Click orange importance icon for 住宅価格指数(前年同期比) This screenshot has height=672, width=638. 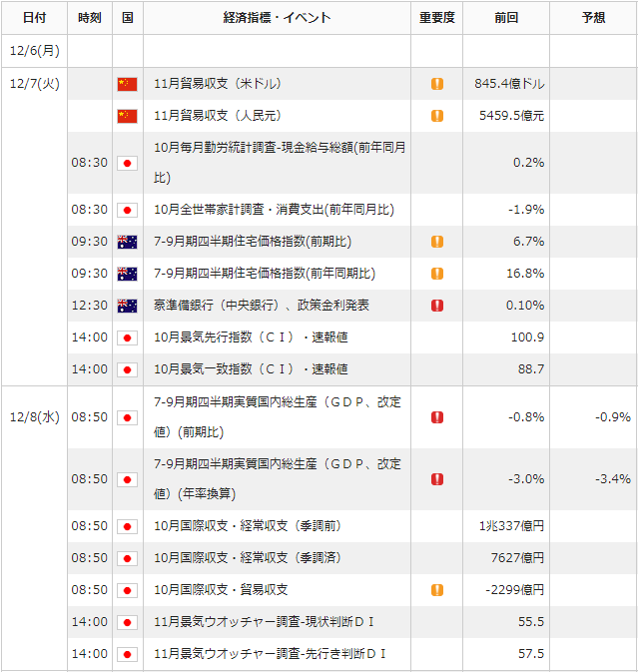pyautogui.click(x=437, y=274)
